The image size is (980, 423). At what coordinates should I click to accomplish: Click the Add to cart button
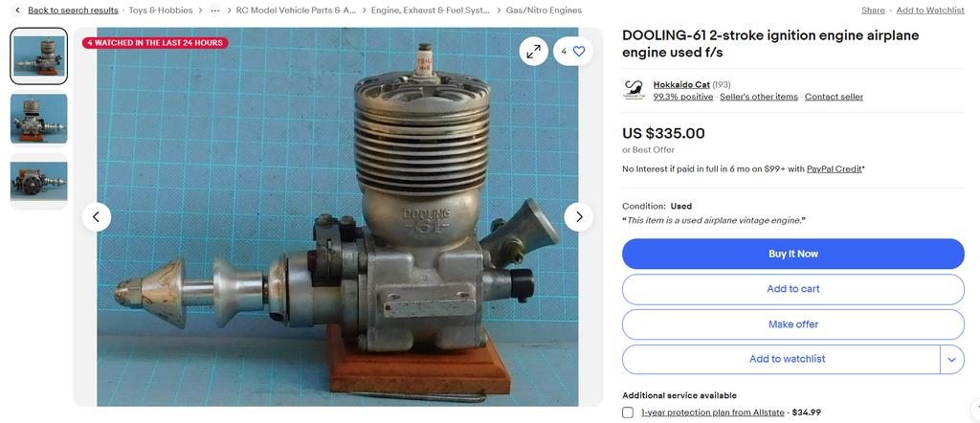[x=793, y=289]
